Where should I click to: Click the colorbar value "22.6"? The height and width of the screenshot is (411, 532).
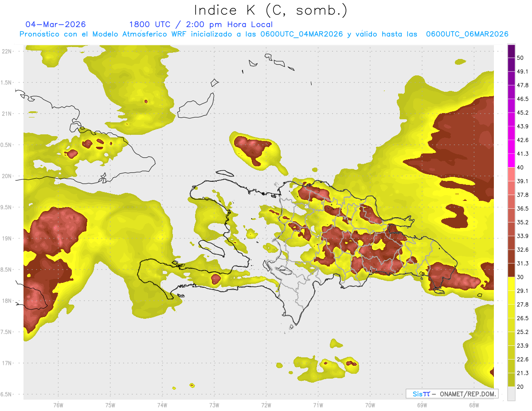[x=523, y=360]
